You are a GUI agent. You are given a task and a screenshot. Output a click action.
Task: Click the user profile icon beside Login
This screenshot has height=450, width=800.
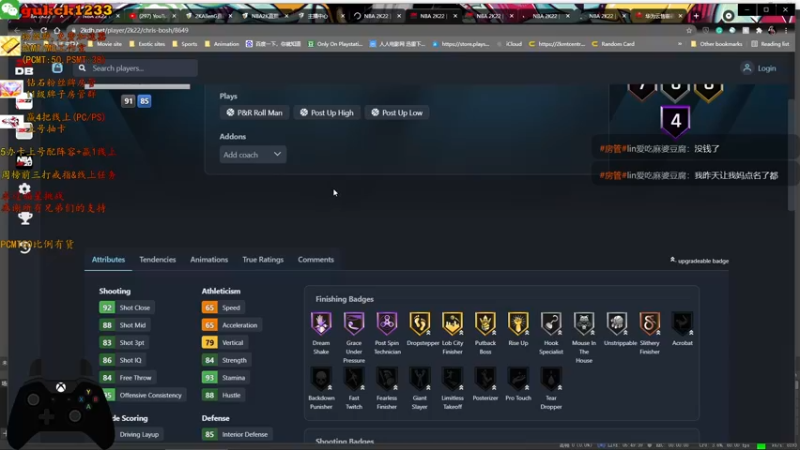click(x=747, y=68)
